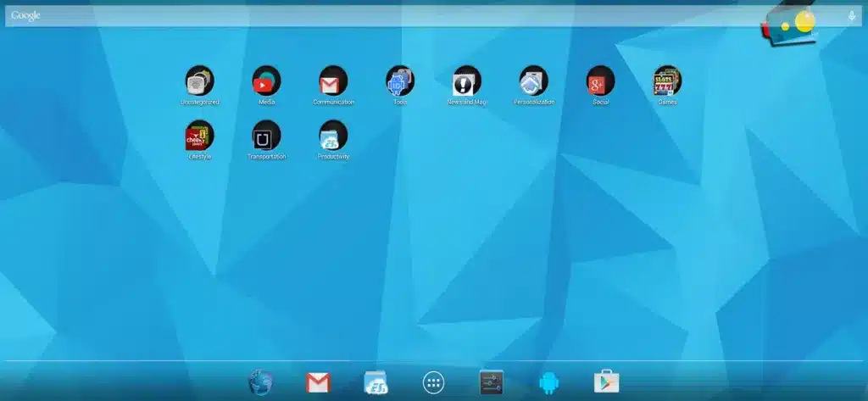Open the Productivity folder
This screenshot has height=401, width=868.
coord(333,136)
